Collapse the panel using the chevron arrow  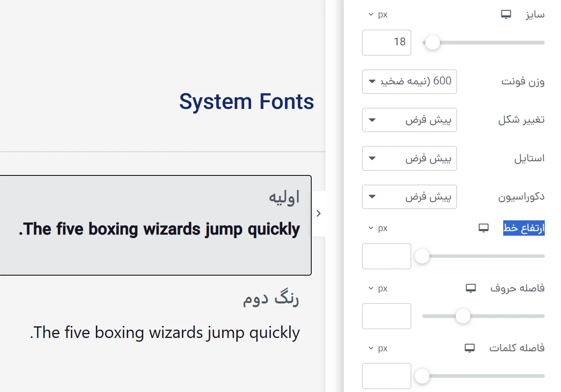pyautogui.click(x=318, y=213)
